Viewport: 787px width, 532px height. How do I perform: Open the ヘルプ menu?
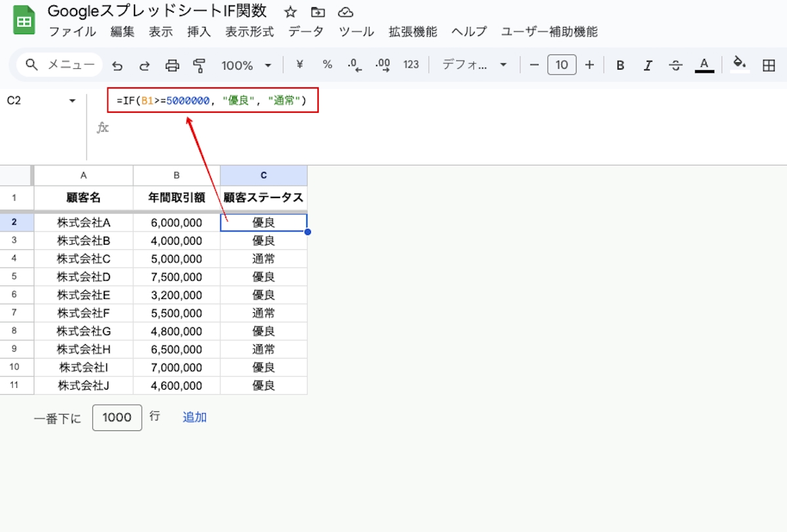(469, 31)
